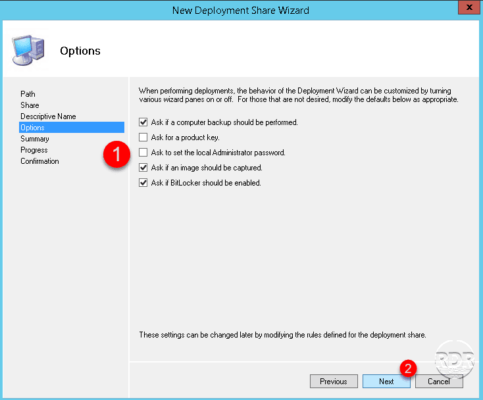Check 'Ask to set the local Administrator password'
The height and width of the screenshot is (400, 483).
coord(143,153)
